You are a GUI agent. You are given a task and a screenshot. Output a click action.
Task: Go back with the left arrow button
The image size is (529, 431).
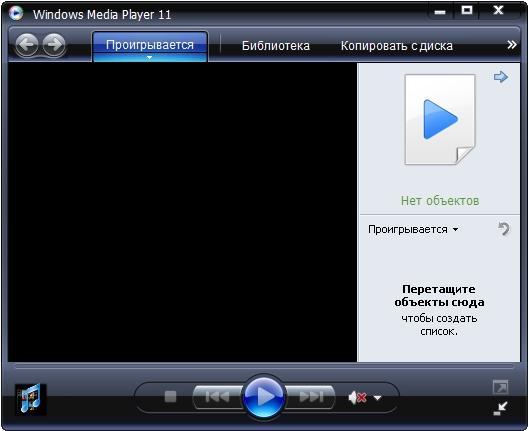click(27, 45)
